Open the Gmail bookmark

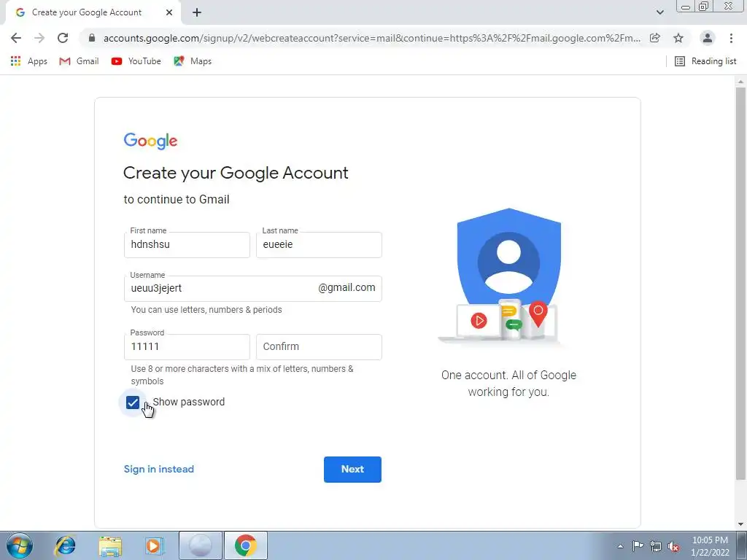click(79, 61)
